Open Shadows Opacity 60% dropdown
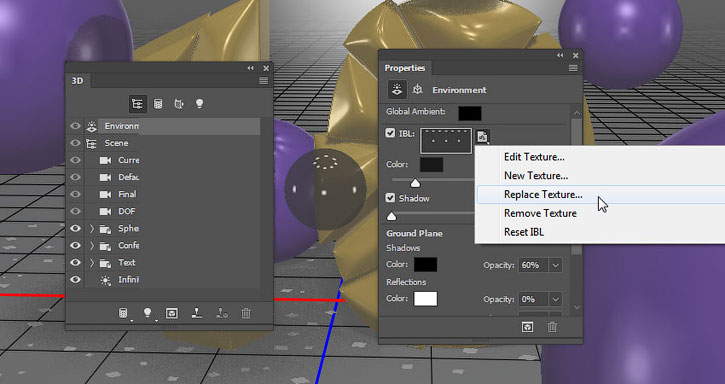The height and width of the screenshot is (384, 725). tap(555, 265)
